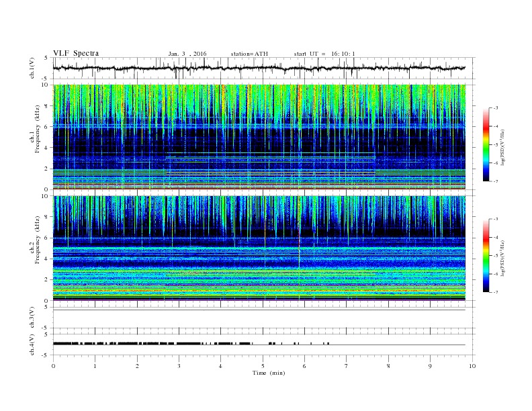Image resolution: width=532 pixels, height=411 pixels.
Task: Click the ch.2 "Frequency (kHz)" axis label
Action: click(x=38, y=239)
